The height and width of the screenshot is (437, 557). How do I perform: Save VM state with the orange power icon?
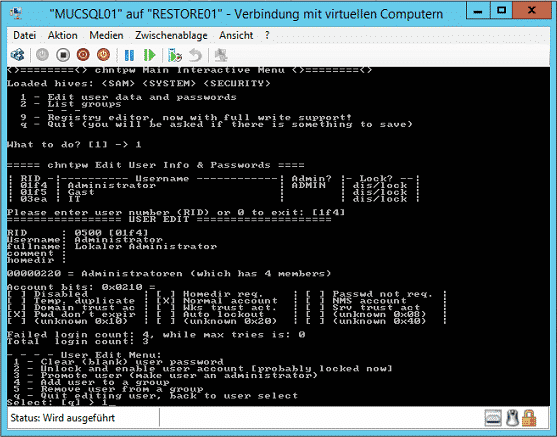(x=103, y=55)
